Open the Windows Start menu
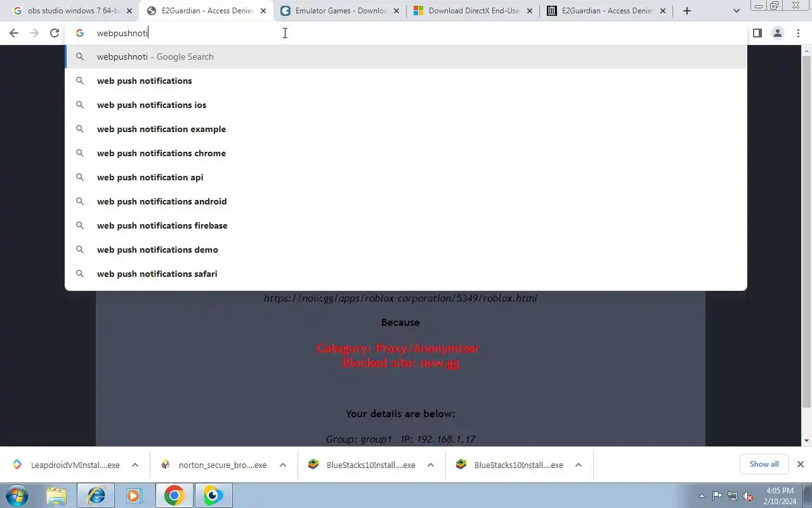The height and width of the screenshot is (508, 812). 16,495
